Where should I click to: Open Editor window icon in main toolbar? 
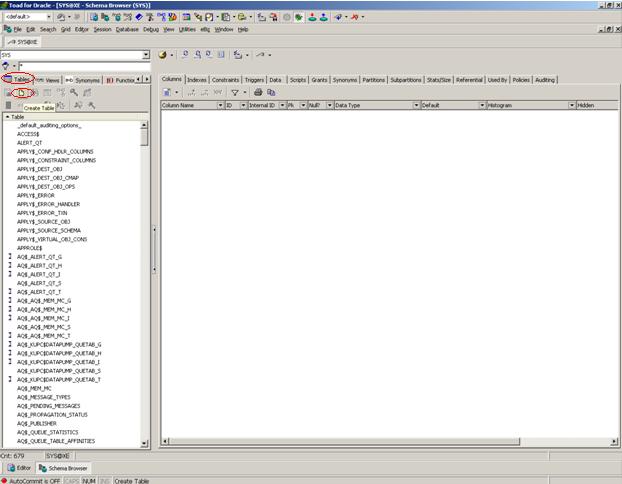94,17
